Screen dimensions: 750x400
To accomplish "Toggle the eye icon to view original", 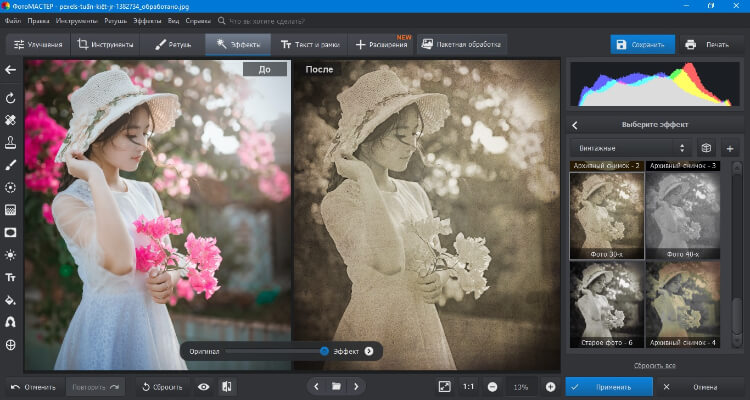I will tap(203, 386).
